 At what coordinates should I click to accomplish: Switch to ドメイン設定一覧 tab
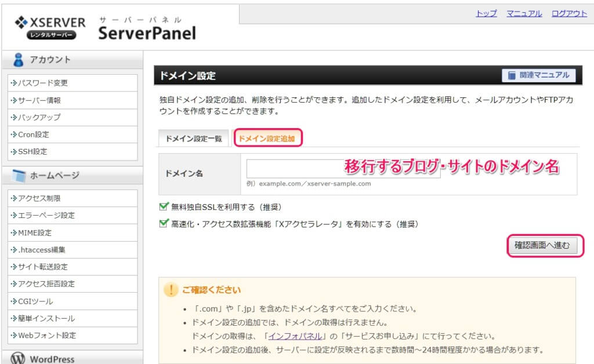193,139
